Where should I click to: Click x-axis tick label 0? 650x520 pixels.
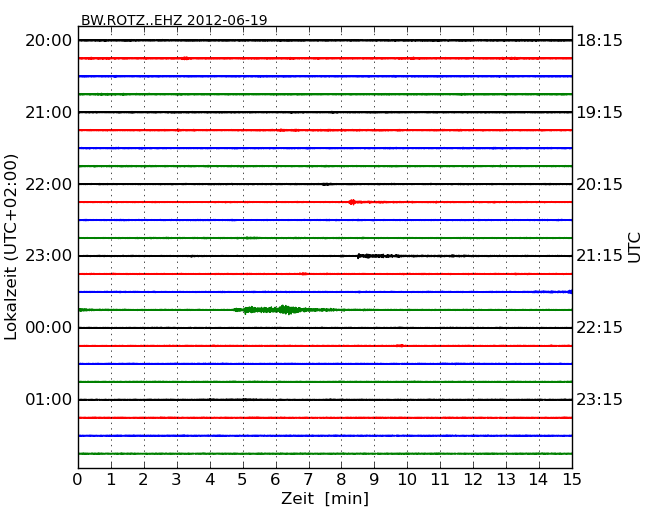tap(78, 479)
